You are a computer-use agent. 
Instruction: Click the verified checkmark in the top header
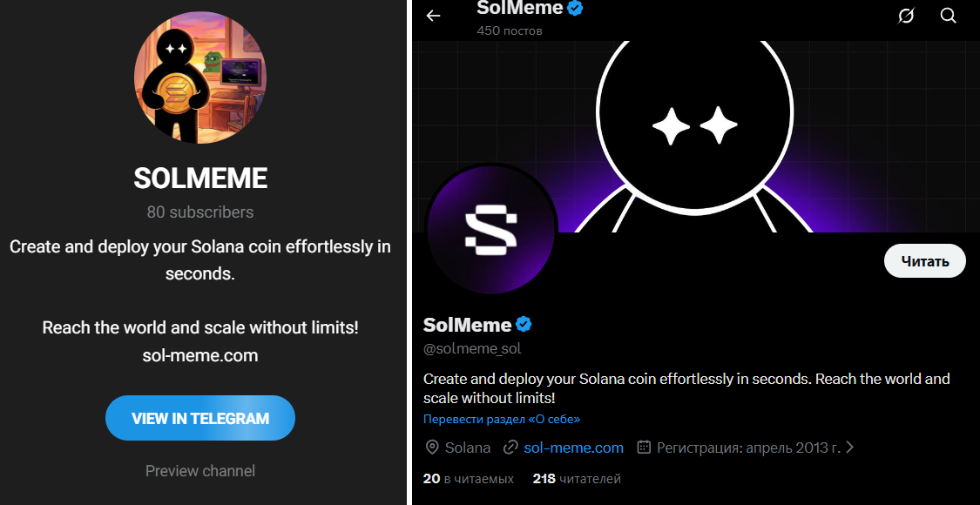(x=575, y=9)
